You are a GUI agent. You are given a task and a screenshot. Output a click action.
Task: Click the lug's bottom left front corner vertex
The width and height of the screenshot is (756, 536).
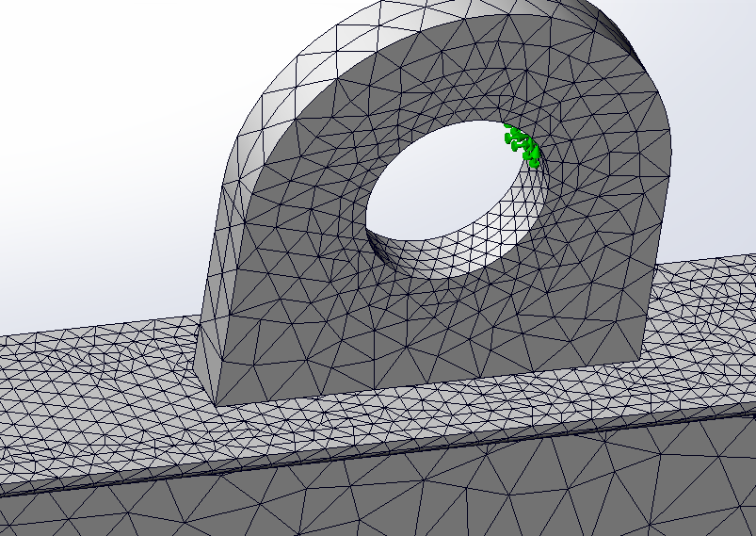pyautogui.click(x=216, y=406)
